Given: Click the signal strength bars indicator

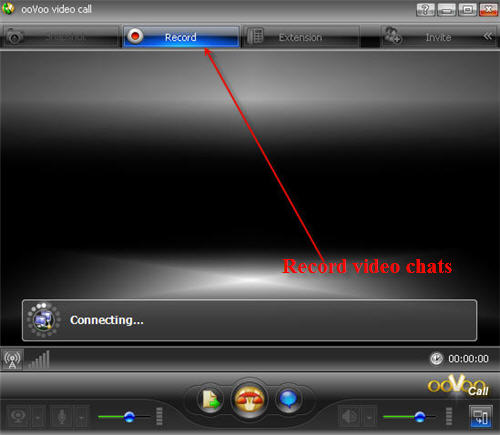Looking at the screenshot, I should 39,359.
